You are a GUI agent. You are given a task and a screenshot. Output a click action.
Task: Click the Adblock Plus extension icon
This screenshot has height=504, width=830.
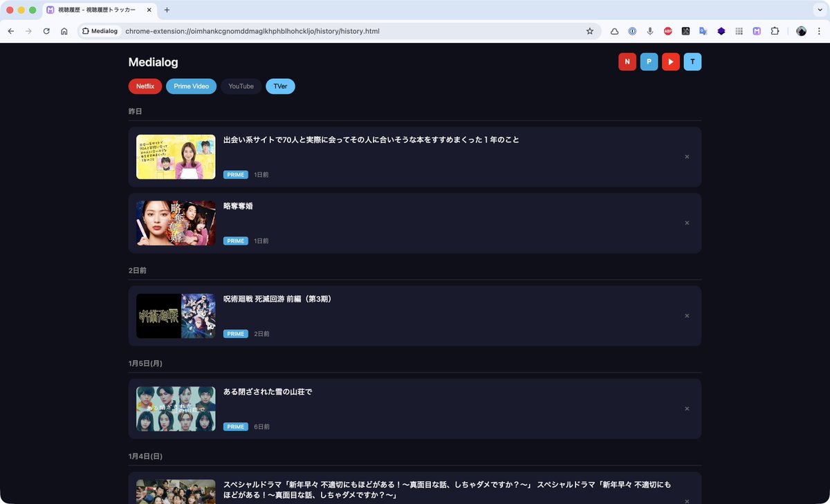coord(668,32)
